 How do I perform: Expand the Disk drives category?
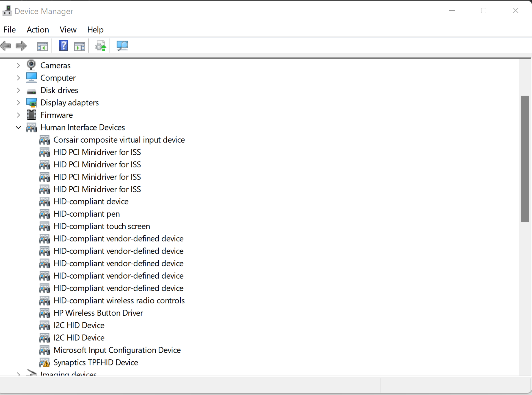click(x=18, y=90)
